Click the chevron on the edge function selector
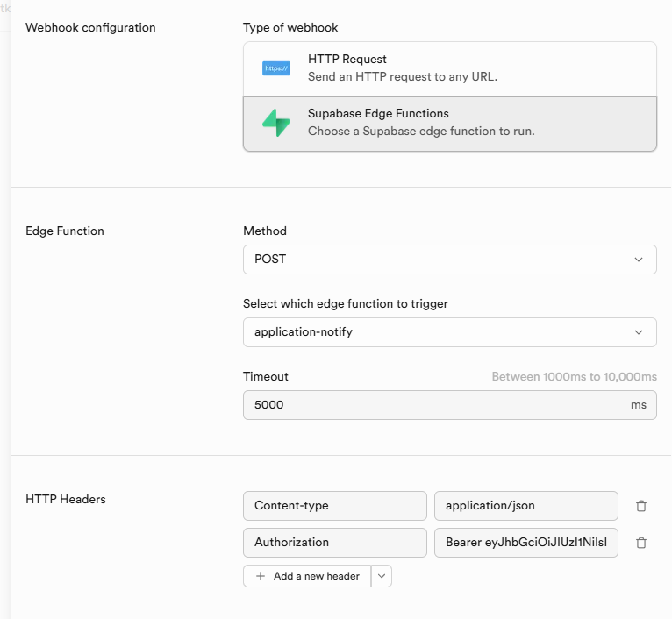 (638, 332)
